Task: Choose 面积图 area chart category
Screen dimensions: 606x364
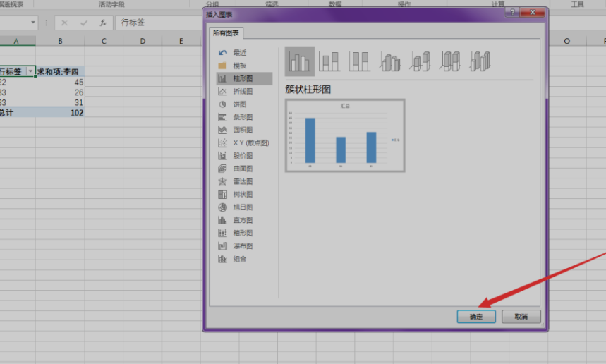Action: [244, 130]
